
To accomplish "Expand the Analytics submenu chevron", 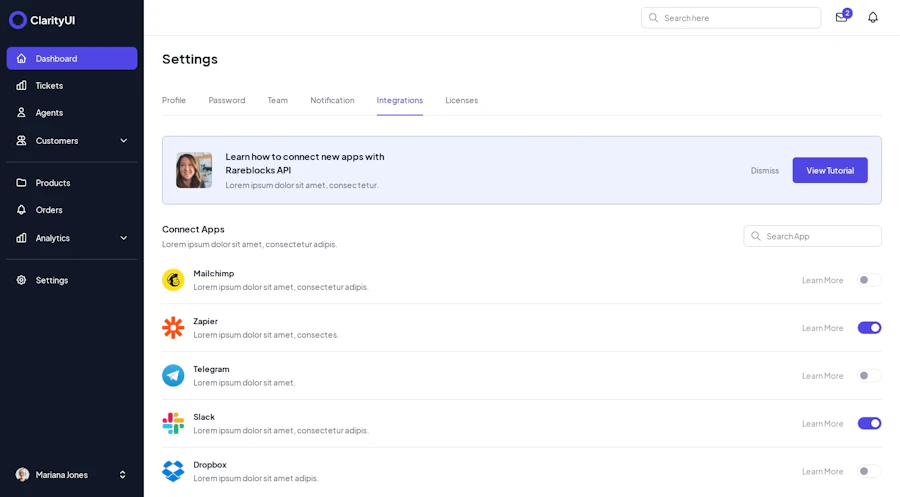I will coord(123,238).
